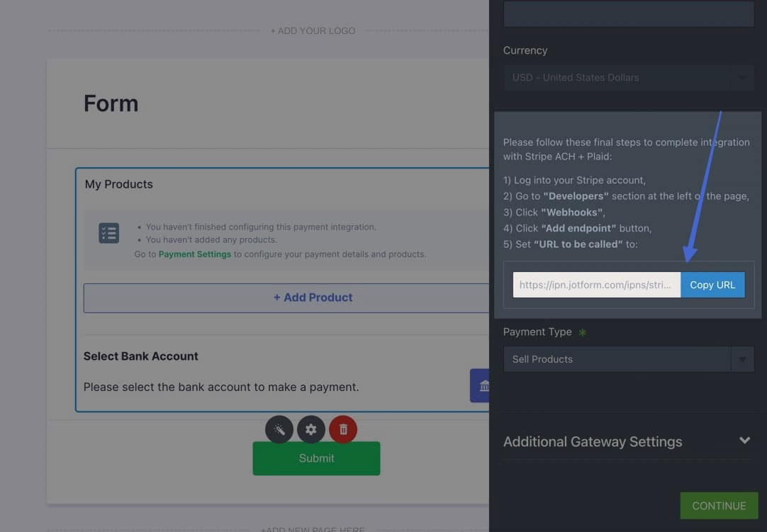
Task: Open field properties with gear icon
Action: (311, 429)
